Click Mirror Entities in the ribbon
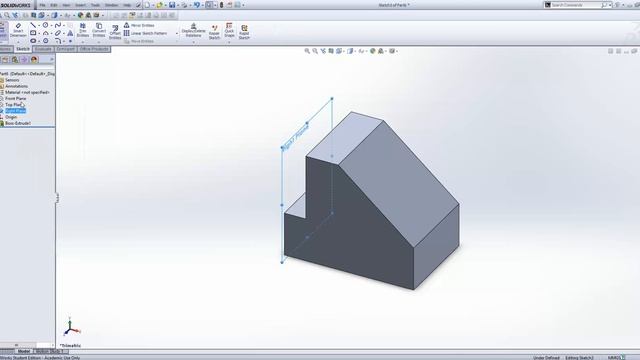 point(139,25)
